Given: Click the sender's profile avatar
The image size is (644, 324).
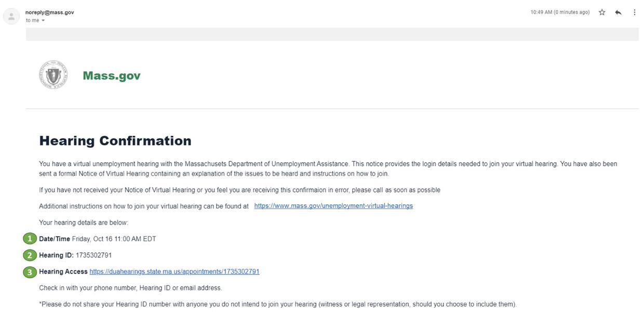Looking at the screenshot, I should (x=11, y=16).
